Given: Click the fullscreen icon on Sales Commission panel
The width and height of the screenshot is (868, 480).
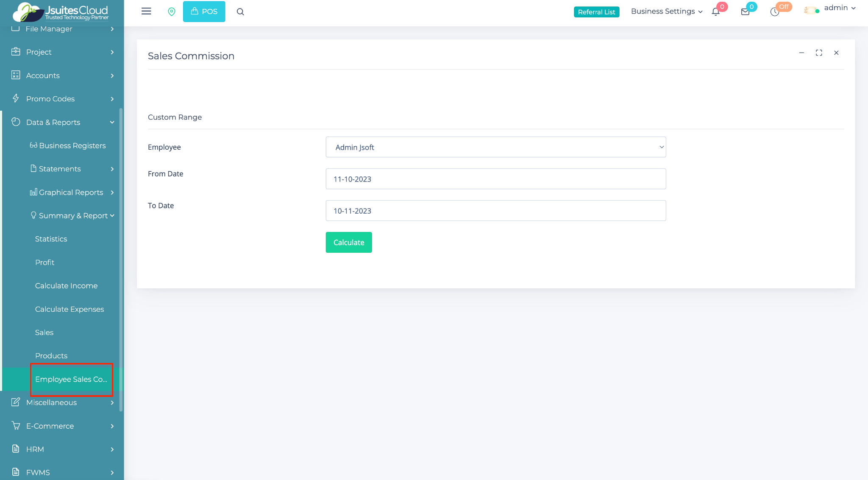Looking at the screenshot, I should tap(819, 53).
